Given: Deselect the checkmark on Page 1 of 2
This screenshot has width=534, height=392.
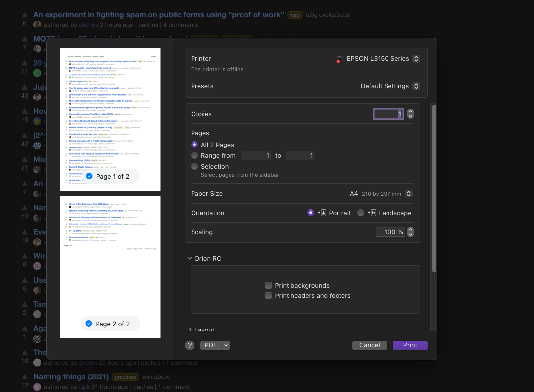Looking at the screenshot, I should 89,176.
